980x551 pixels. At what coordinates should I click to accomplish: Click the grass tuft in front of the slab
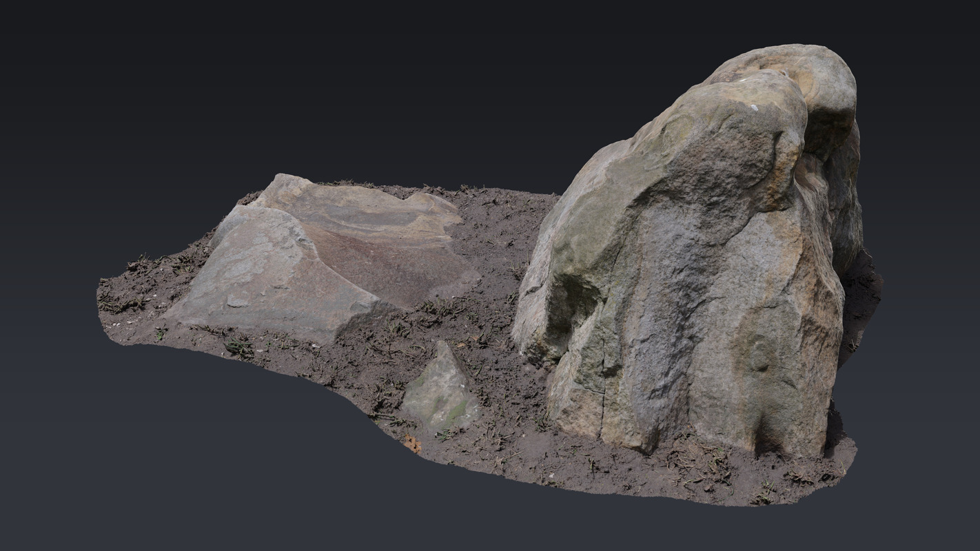pyautogui.click(x=240, y=346)
